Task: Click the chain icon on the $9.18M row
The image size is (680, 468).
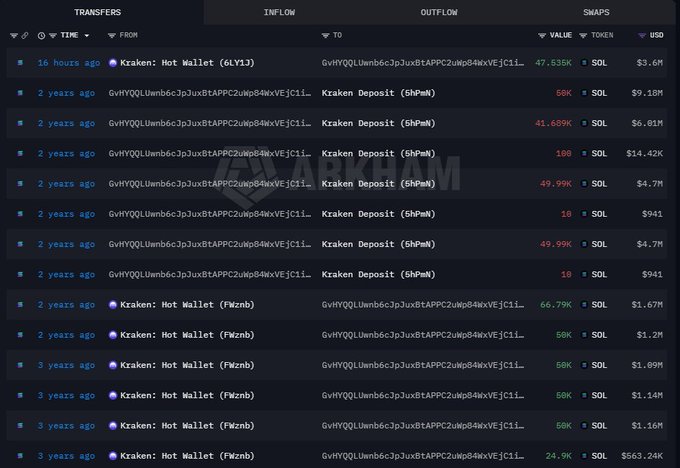Action: 20,93
